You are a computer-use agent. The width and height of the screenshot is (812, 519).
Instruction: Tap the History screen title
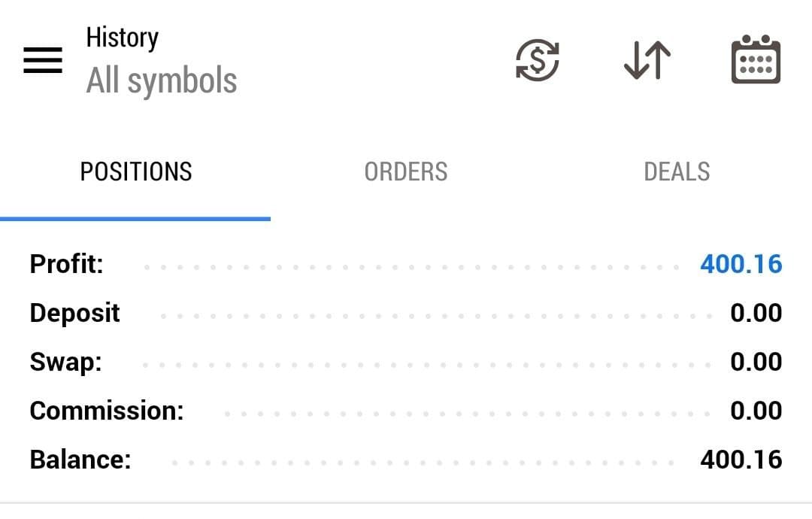point(123,38)
